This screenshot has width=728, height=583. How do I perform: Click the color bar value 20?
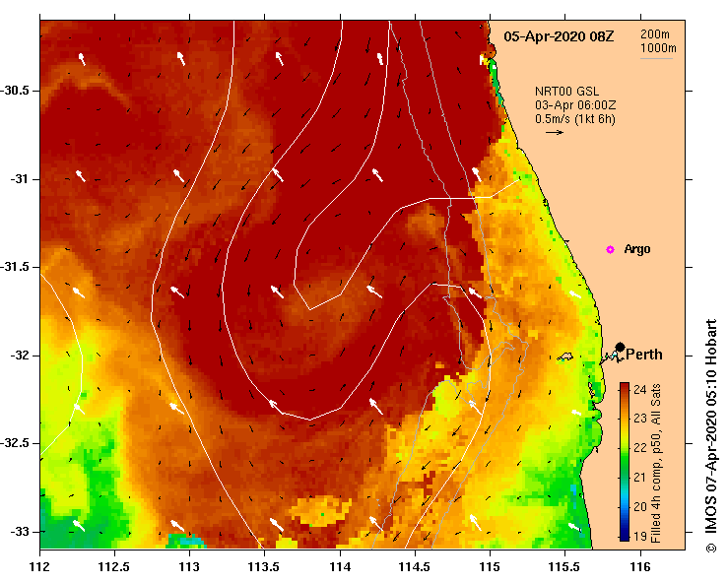point(639,506)
